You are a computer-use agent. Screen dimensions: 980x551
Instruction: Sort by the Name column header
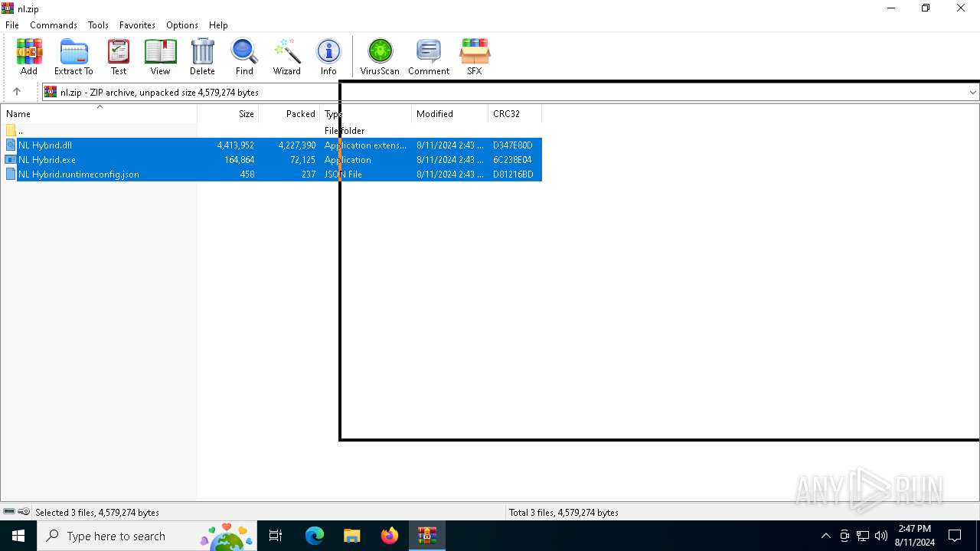[x=99, y=114]
